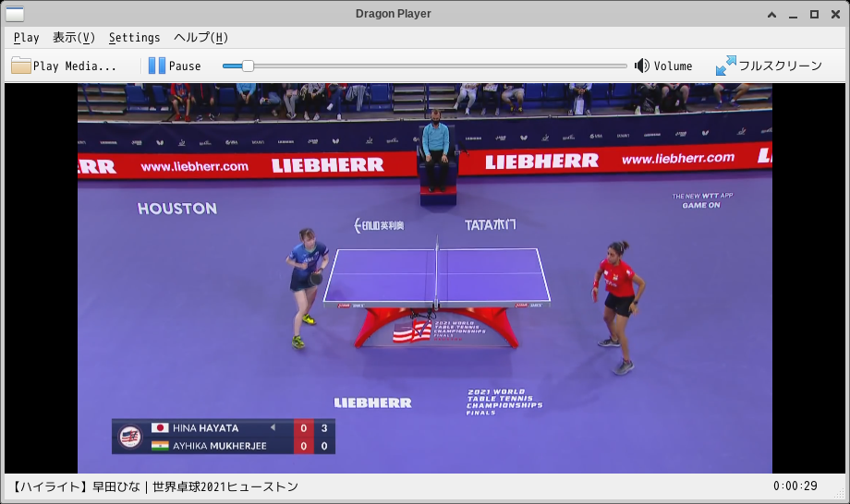Open the Settings menu
Image resolution: width=850 pixels, height=504 pixels.
click(x=135, y=37)
